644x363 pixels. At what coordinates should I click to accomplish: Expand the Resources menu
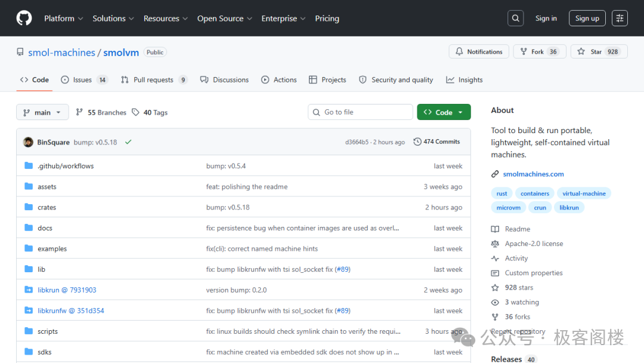coord(166,19)
